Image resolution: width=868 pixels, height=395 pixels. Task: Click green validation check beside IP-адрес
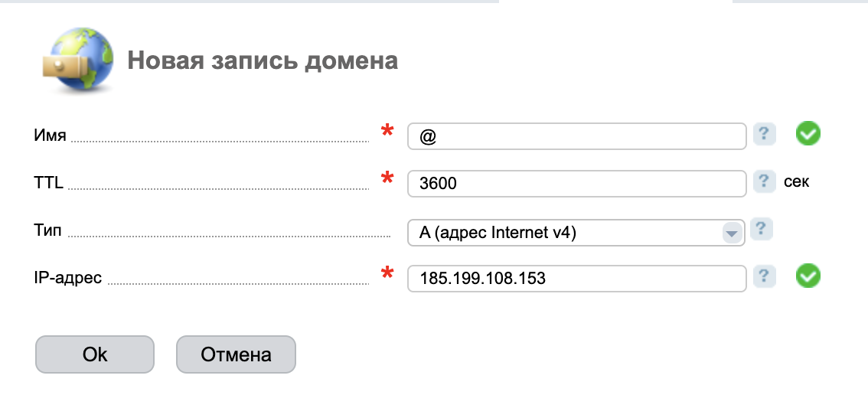(x=808, y=276)
